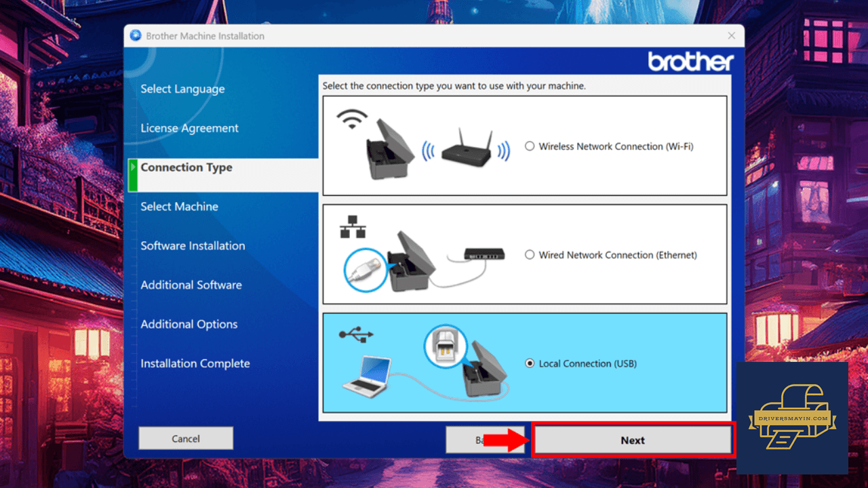Click the Brother installer title bar icon
The height and width of the screenshot is (488, 868).
[x=136, y=35]
